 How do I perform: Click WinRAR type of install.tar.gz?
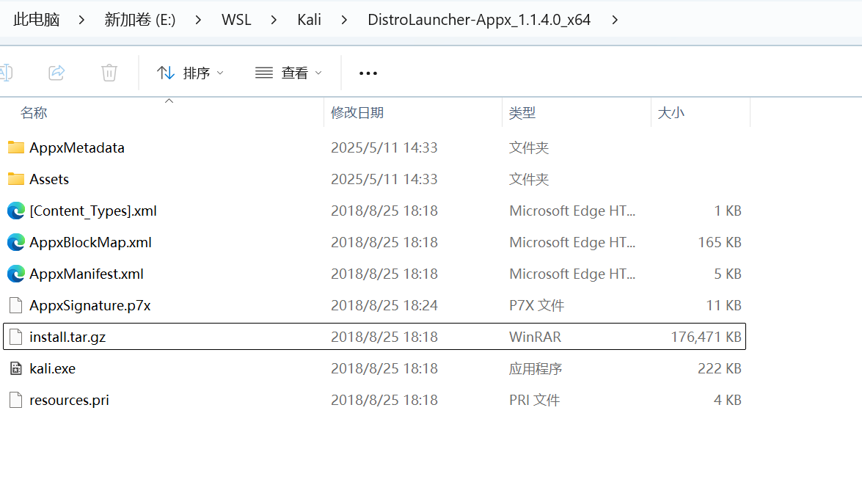click(x=535, y=337)
